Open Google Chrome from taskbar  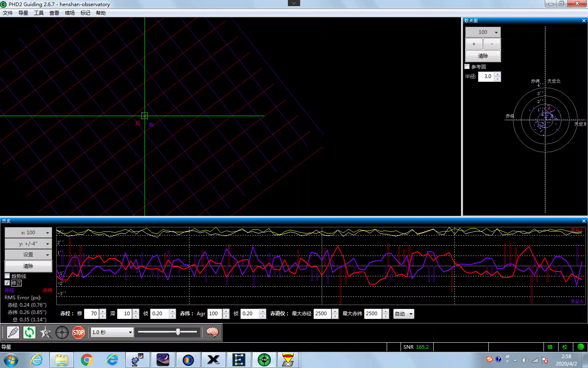(87, 360)
